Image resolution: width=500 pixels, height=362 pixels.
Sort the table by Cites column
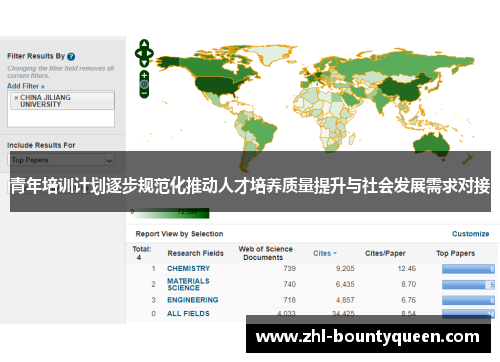coord(325,253)
